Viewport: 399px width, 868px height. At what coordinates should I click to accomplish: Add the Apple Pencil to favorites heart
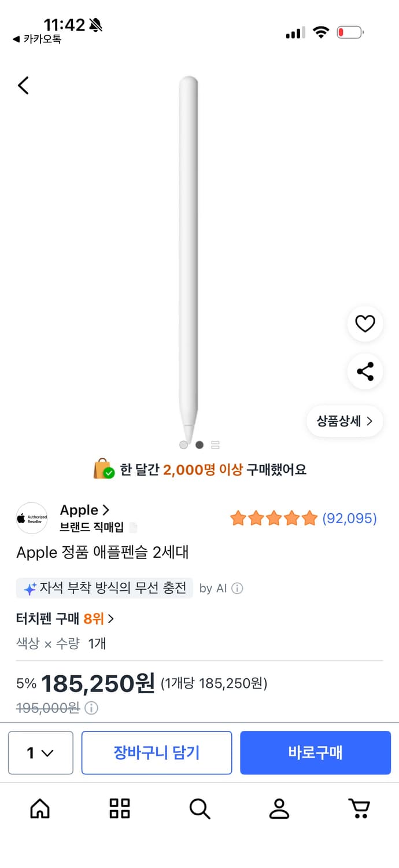click(x=364, y=324)
